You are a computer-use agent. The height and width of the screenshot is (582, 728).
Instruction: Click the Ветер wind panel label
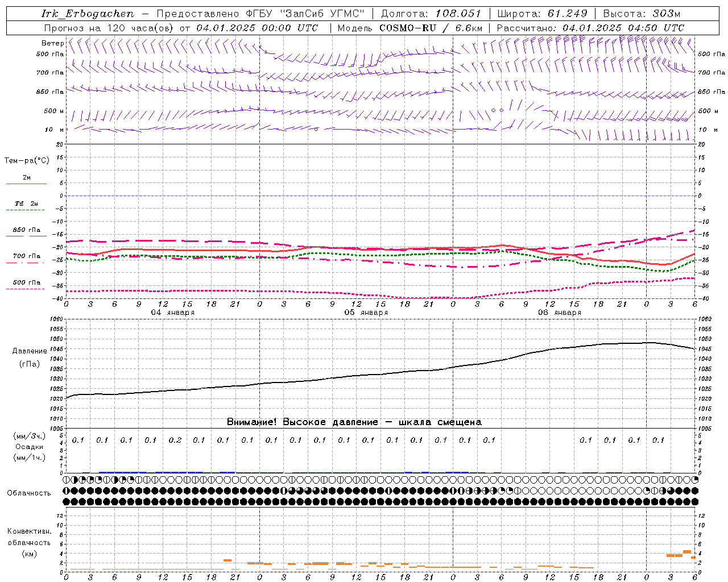pos(52,43)
